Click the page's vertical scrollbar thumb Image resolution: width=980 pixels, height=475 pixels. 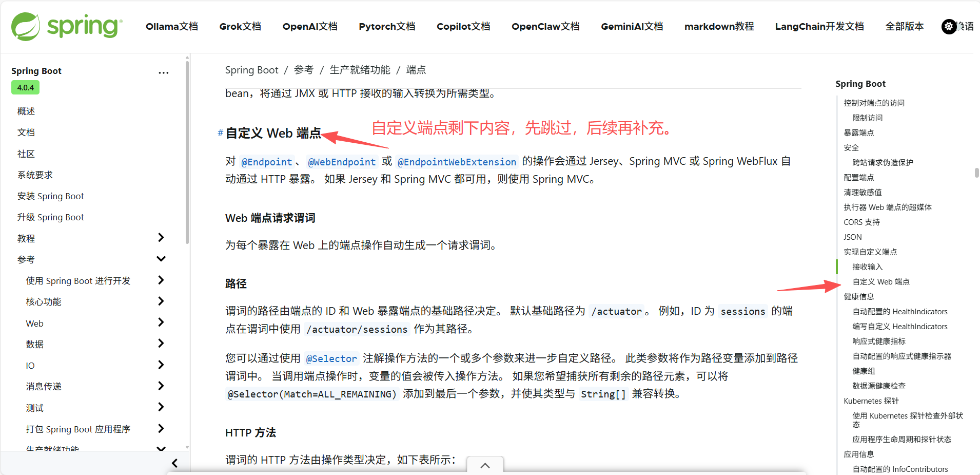point(976,173)
